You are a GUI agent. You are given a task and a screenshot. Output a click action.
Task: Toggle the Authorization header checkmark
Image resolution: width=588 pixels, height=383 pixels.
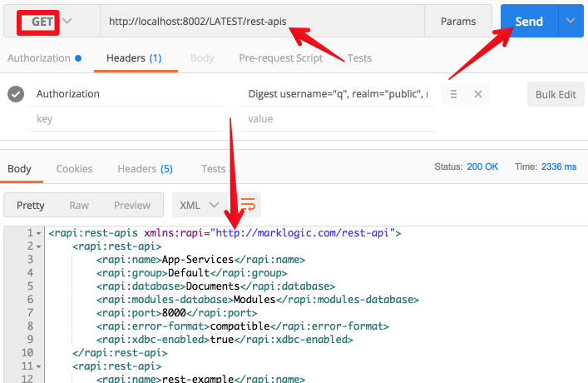click(x=16, y=94)
